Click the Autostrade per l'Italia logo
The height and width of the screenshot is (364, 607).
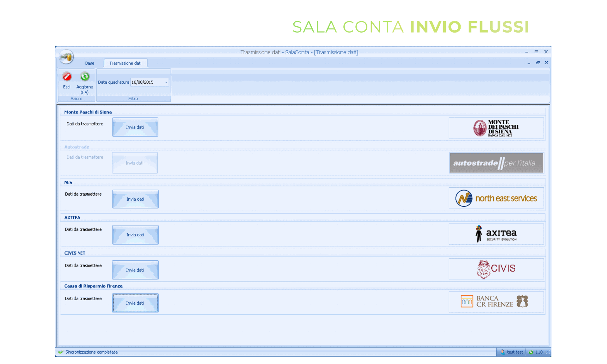point(496,163)
